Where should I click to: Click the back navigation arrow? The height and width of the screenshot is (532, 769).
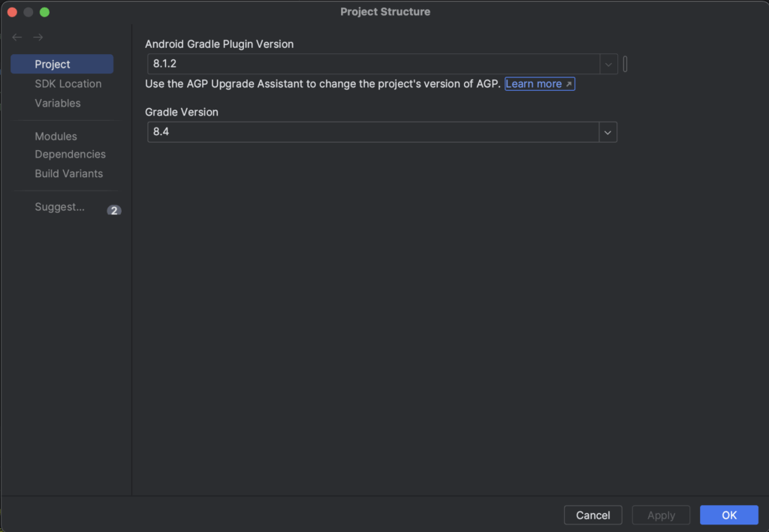coord(17,38)
